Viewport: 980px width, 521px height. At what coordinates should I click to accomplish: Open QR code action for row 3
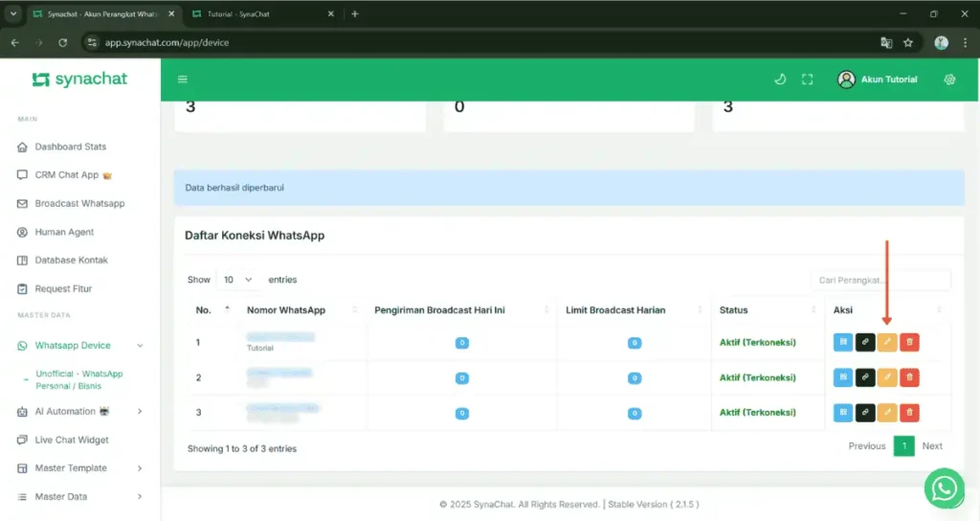click(842, 412)
